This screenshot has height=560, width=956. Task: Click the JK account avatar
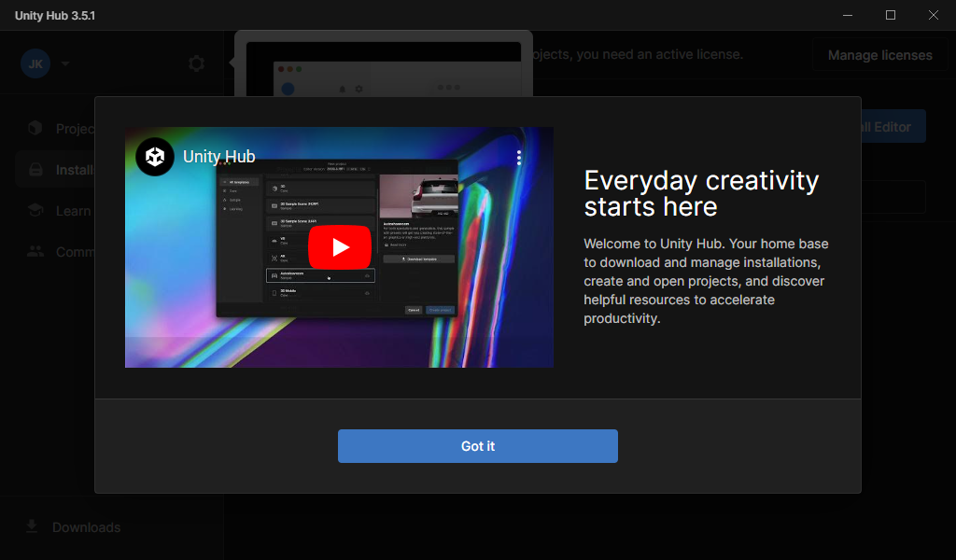coord(35,63)
